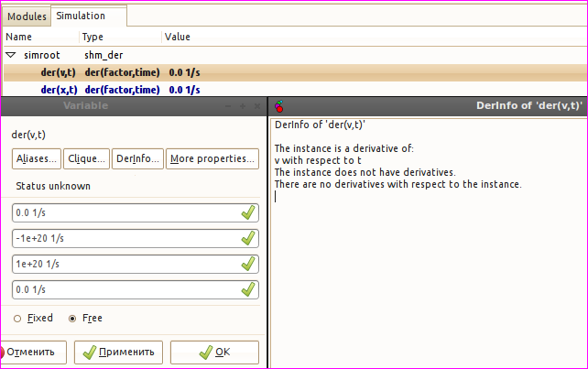Select the Free radio button

(x=72, y=319)
